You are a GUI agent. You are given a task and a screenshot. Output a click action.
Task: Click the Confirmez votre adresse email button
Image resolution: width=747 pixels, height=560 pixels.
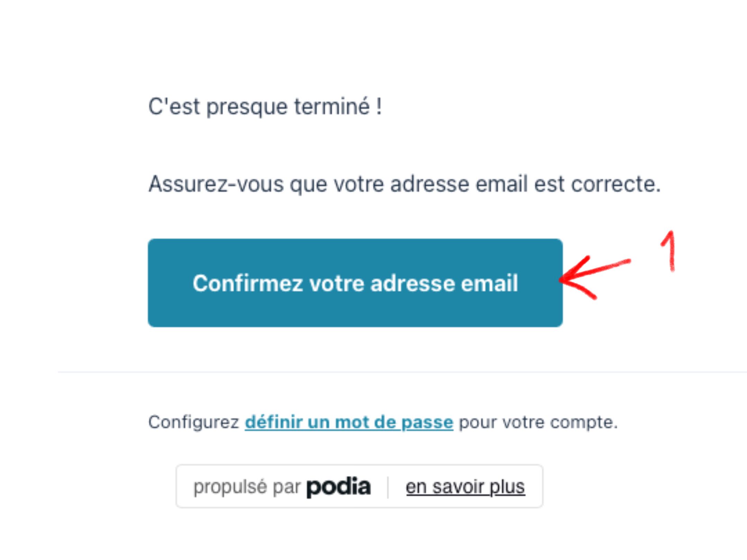point(355,283)
